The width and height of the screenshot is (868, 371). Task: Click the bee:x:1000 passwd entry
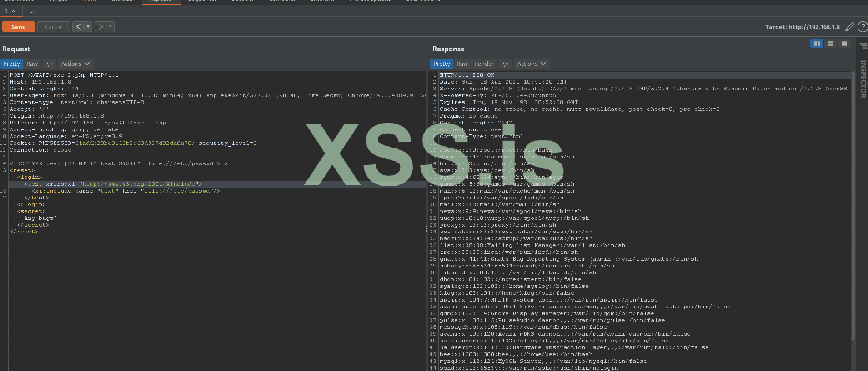tap(516, 355)
